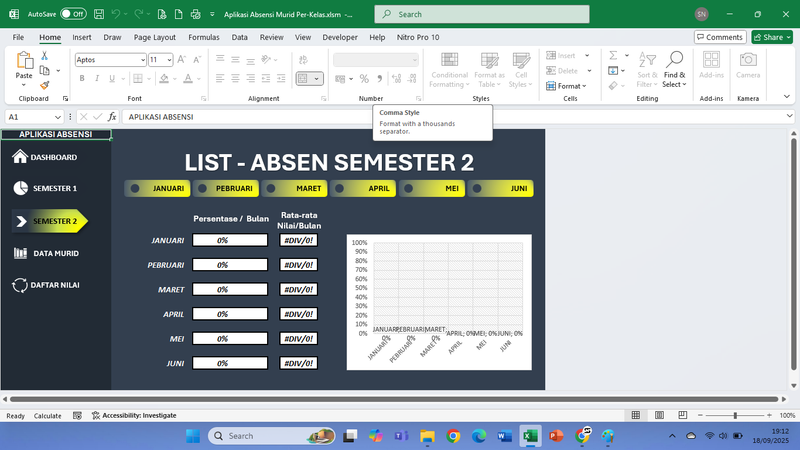Open PowerPoint from the taskbar
Image resolution: width=800 pixels, height=450 pixels.
[557, 436]
